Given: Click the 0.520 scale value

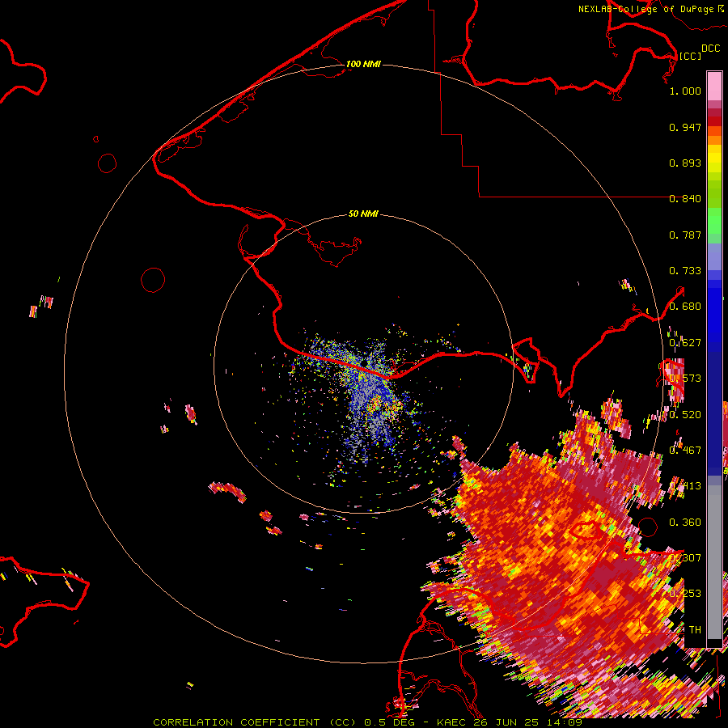Looking at the screenshot, I should point(685,414).
